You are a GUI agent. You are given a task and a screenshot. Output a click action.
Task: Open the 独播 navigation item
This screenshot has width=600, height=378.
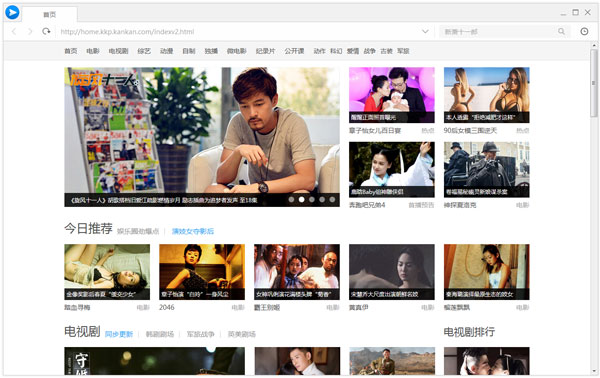[211, 51]
